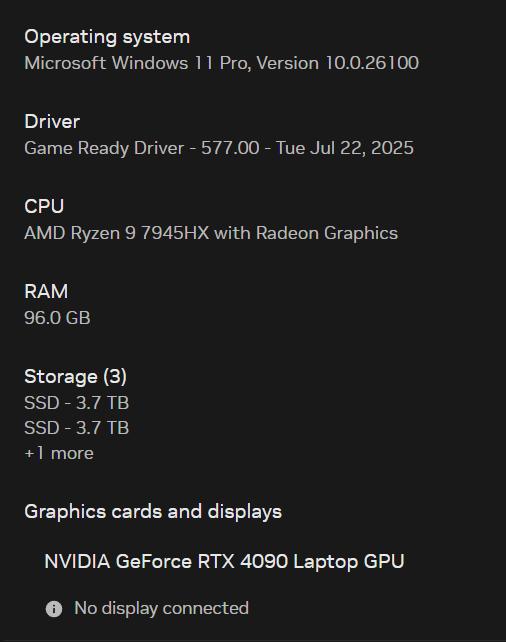Select the 96.0 GB RAM value
Screen dimensions: 506x642
[x=57, y=318]
